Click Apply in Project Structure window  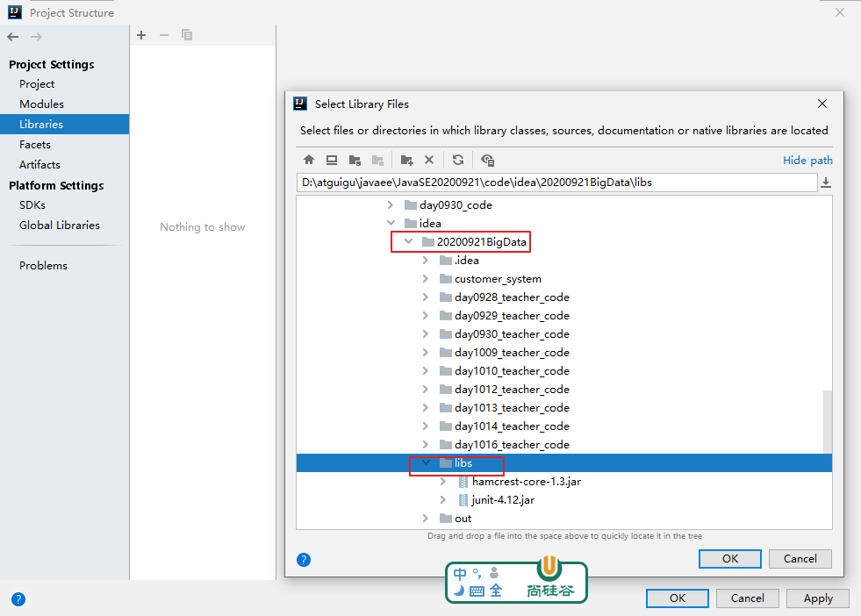pyautogui.click(x=818, y=598)
